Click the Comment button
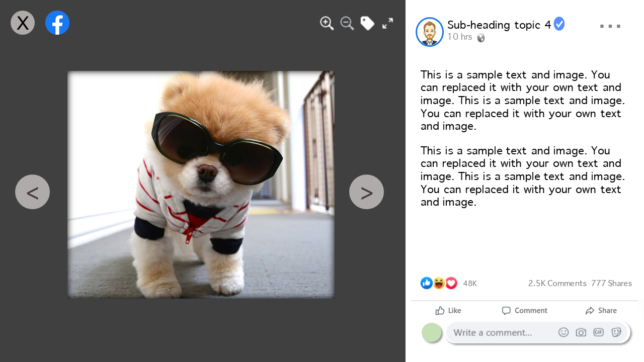The height and width of the screenshot is (362, 644). [x=524, y=311]
